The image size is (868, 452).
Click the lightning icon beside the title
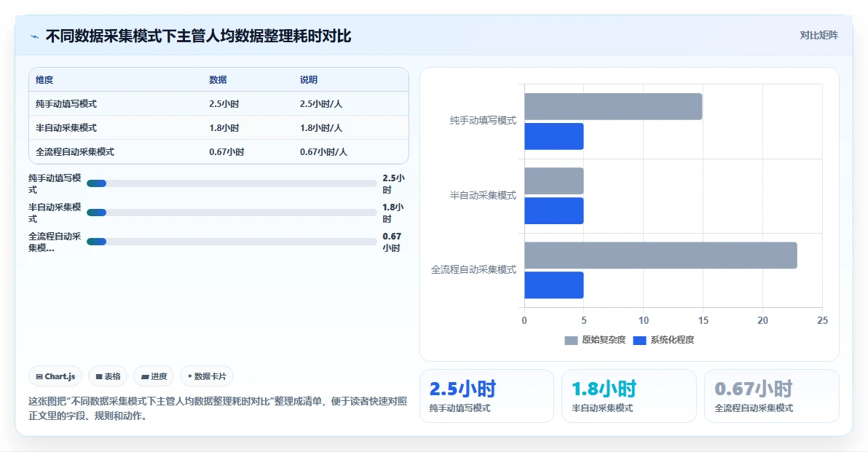(34, 36)
